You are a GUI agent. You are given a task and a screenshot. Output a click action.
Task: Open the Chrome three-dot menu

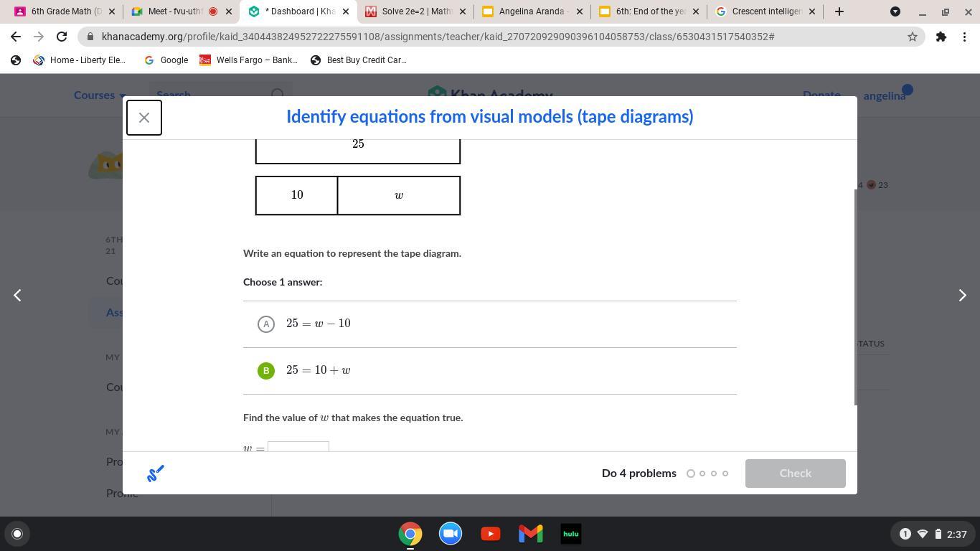[964, 37]
